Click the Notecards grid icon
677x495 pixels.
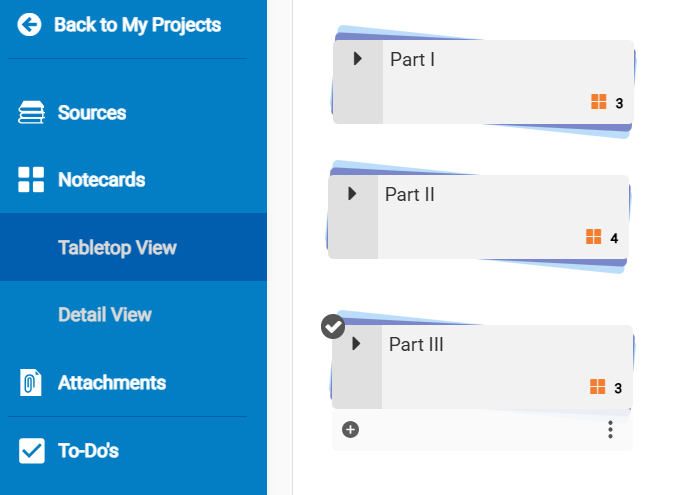point(31,179)
